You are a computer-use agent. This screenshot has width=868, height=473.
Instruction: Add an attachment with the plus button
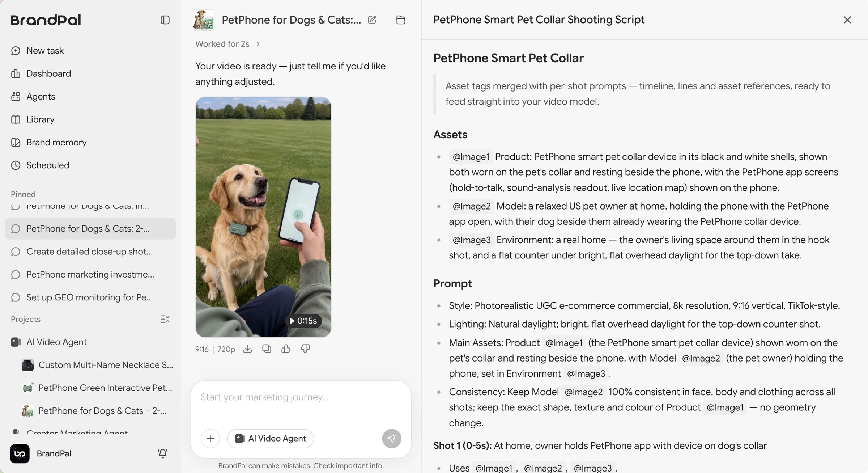pyautogui.click(x=210, y=439)
